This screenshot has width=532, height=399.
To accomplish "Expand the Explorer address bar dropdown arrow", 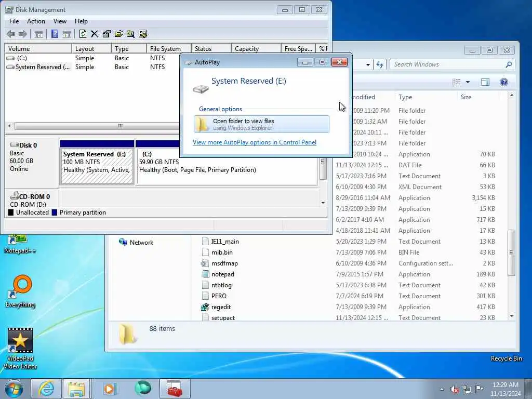I will pyautogui.click(x=368, y=64).
